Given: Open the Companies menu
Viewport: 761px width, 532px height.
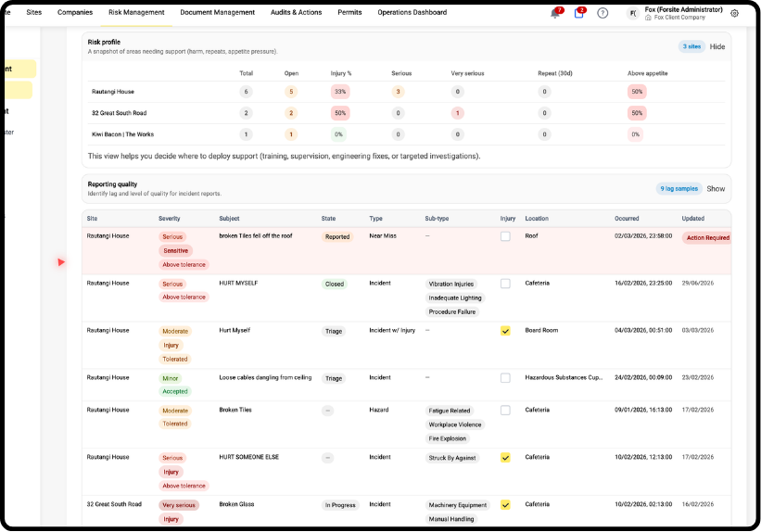Looking at the screenshot, I should point(75,12).
